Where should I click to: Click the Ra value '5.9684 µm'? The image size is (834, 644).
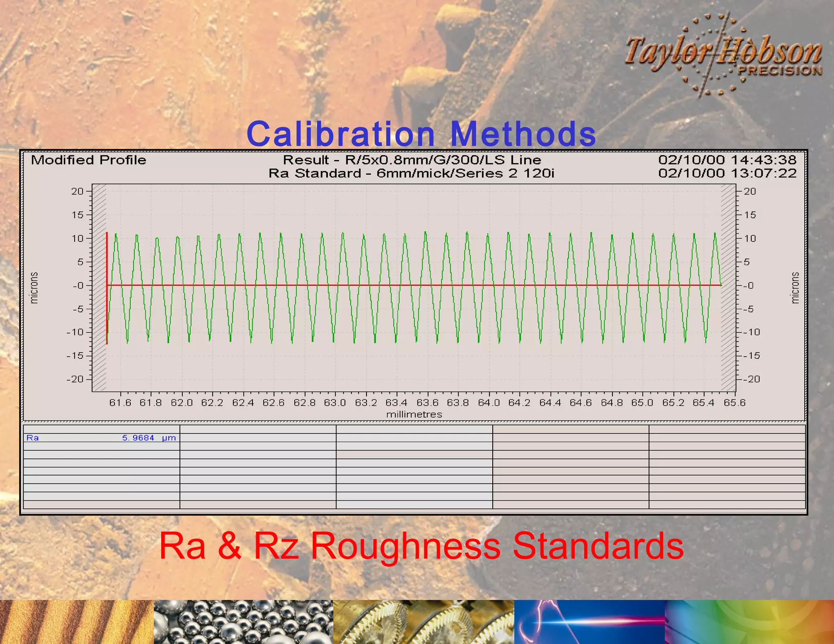pos(149,438)
